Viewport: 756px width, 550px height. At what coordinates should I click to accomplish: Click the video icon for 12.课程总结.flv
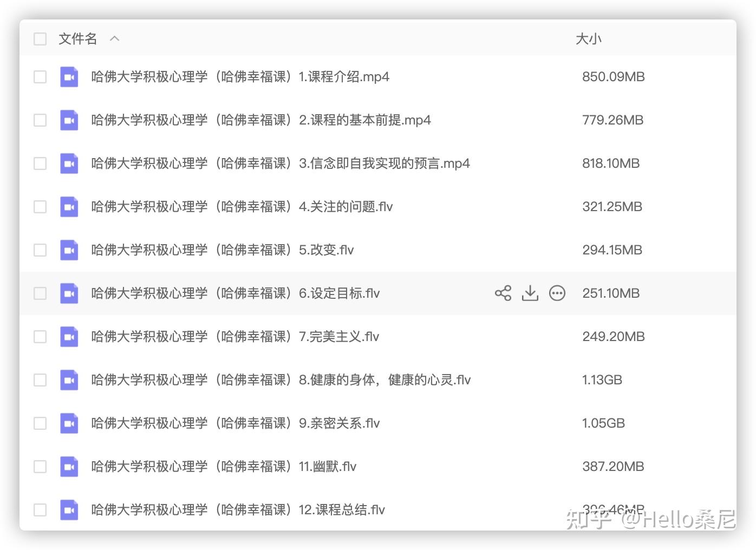[69, 510]
